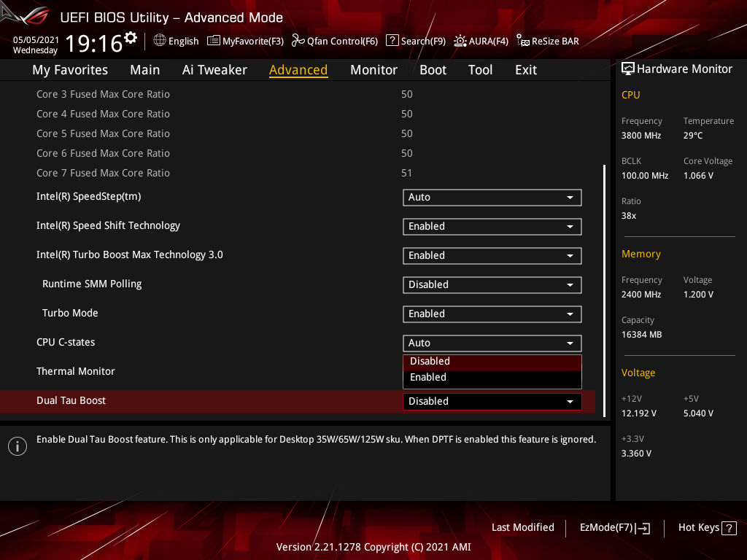Click the settings list scrollbar
The width and height of the screenshot is (747, 560).
tap(604, 290)
